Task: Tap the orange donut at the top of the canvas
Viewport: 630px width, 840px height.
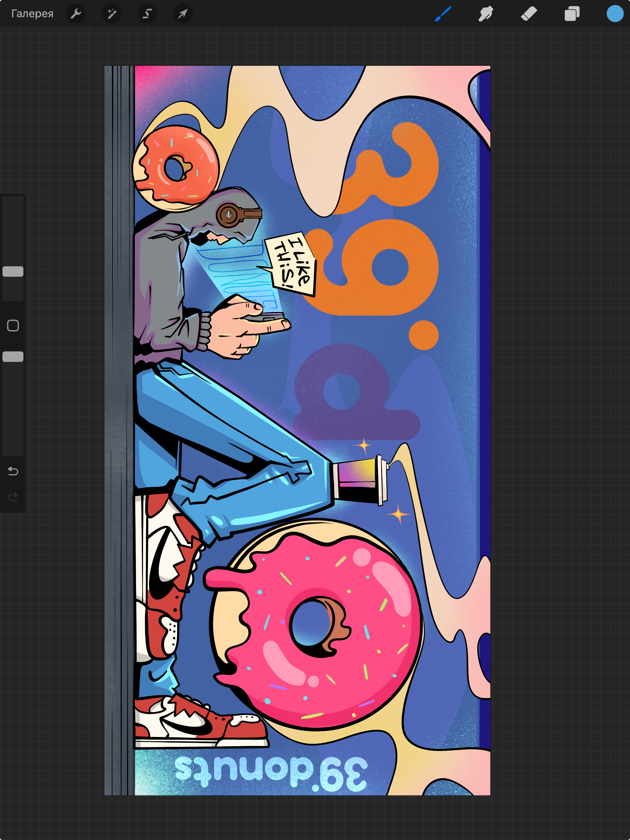Action: (x=175, y=167)
